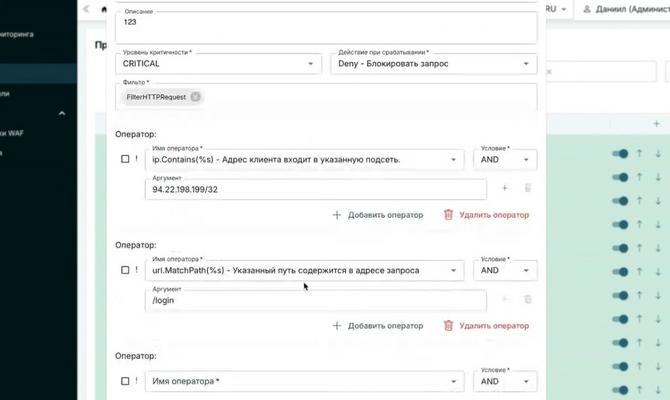Tick checkbox for the empty third operator

pyautogui.click(x=125, y=381)
